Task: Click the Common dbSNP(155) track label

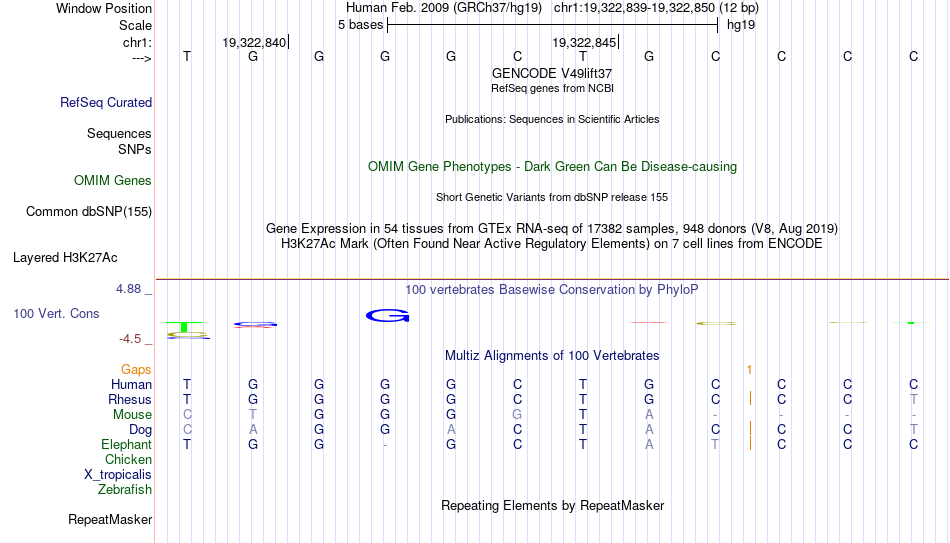Action: 89,212
